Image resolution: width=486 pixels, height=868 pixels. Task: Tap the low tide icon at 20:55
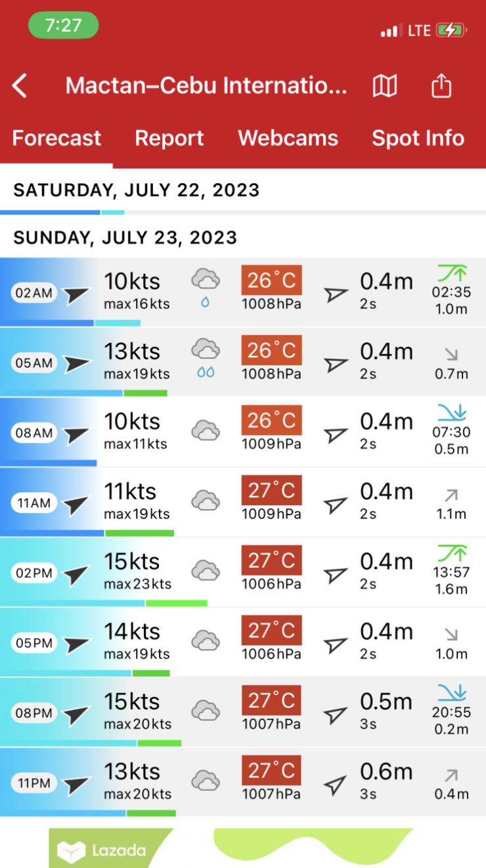tap(452, 693)
